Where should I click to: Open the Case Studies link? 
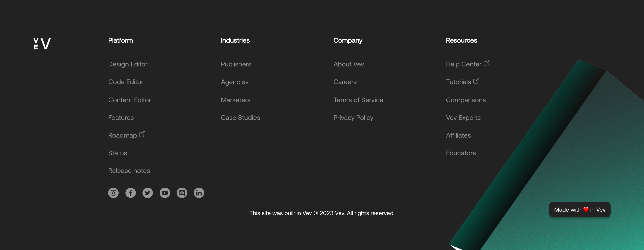click(x=240, y=118)
